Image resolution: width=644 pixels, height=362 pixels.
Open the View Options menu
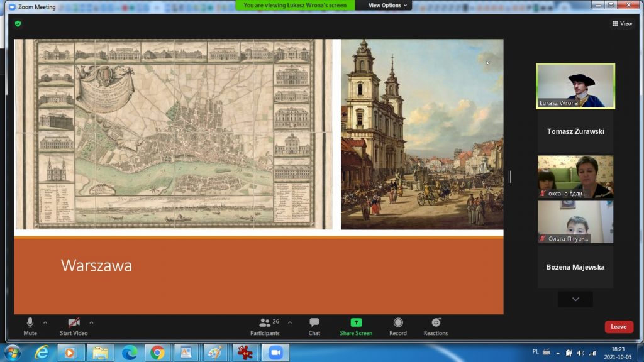pyautogui.click(x=387, y=5)
